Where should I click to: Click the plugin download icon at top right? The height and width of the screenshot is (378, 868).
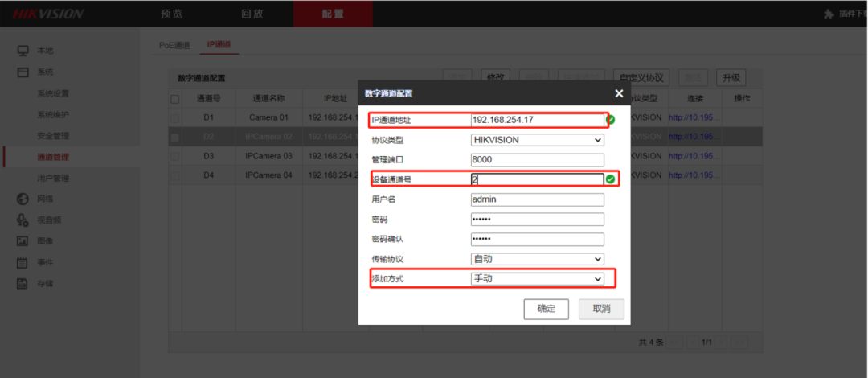click(829, 14)
